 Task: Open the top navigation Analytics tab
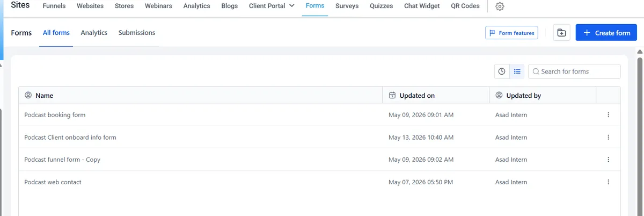coord(196,6)
